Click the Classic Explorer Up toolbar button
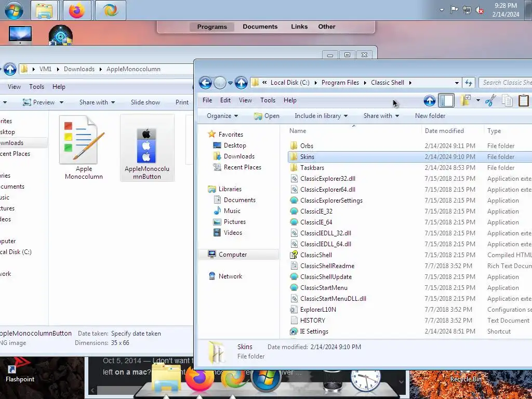The height and width of the screenshot is (399, 532). point(430,100)
